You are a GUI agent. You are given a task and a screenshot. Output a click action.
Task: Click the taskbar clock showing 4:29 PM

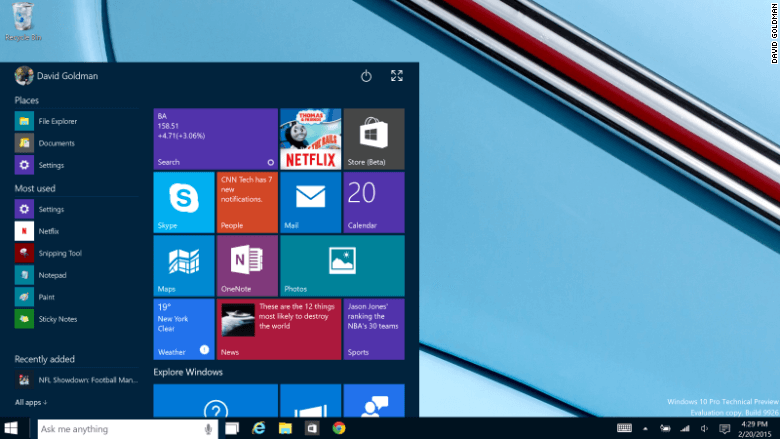pos(754,429)
